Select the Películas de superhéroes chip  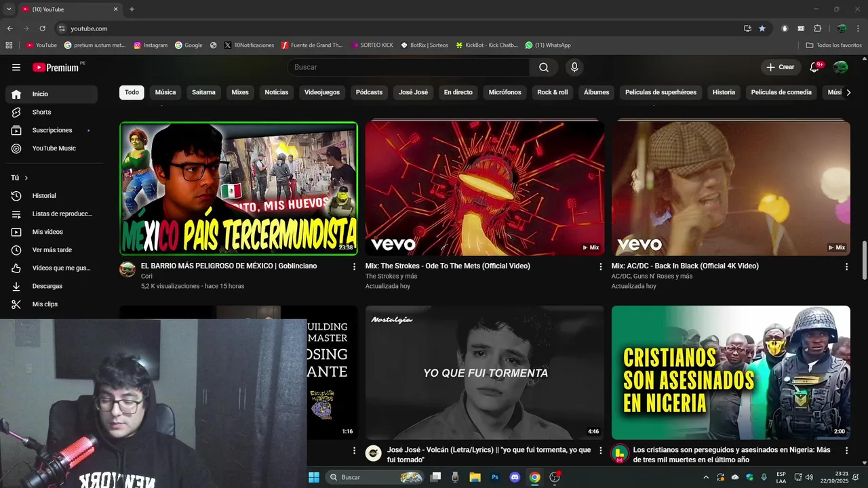click(660, 92)
